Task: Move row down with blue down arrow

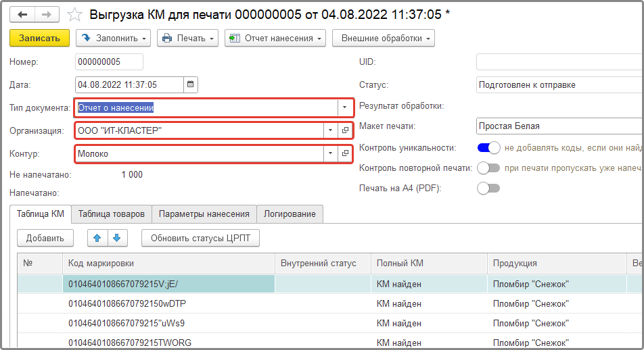Action: (x=117, y=238)
